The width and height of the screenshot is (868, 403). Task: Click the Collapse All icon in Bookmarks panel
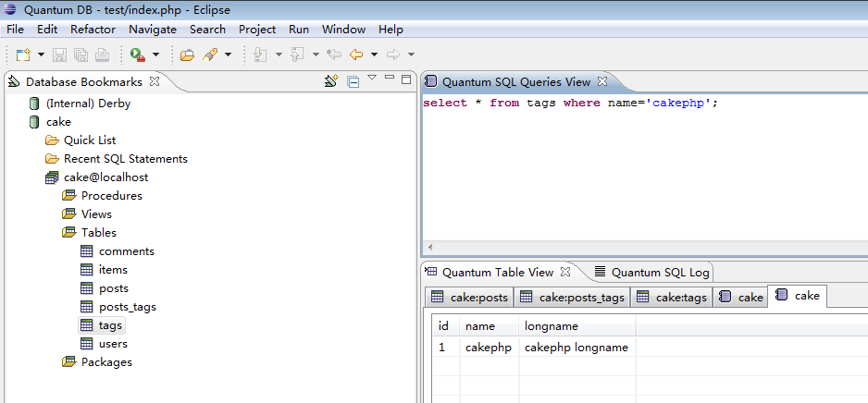[x=353, y=81]
